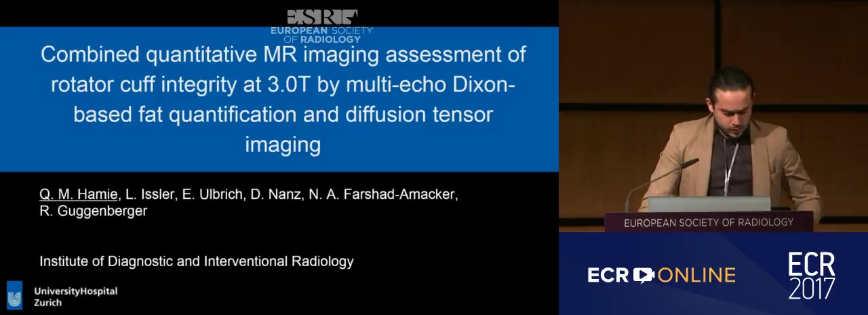Click the play icon in ECR Online logo
The image size is (868, 315).
coord(643,275)
